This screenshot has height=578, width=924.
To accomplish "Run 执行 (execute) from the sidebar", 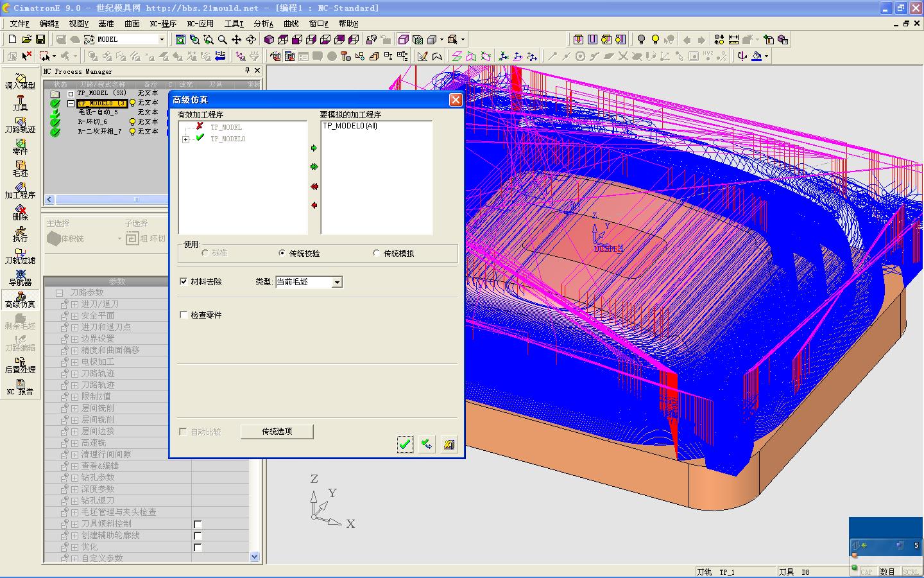I will point(20,234).
